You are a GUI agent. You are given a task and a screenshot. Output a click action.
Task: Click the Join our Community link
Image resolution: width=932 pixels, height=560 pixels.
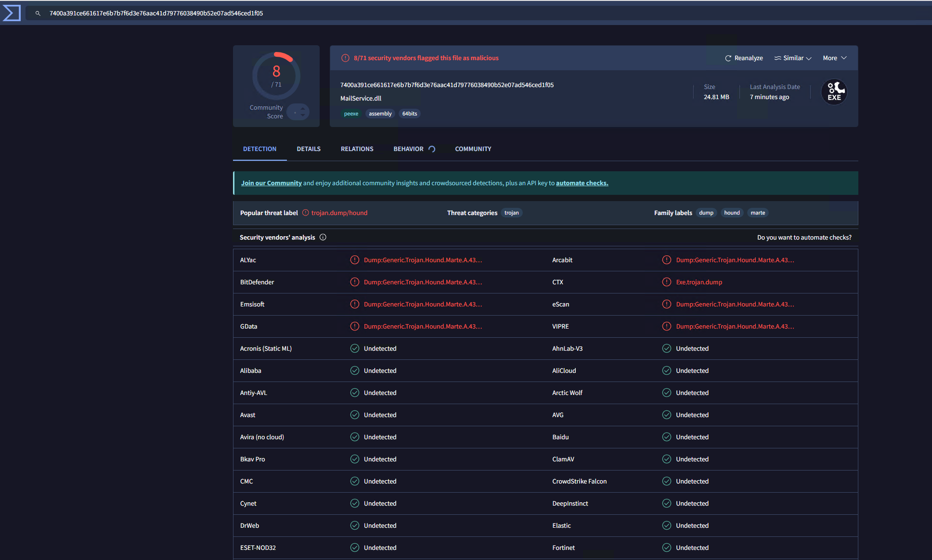coord(271,183)
